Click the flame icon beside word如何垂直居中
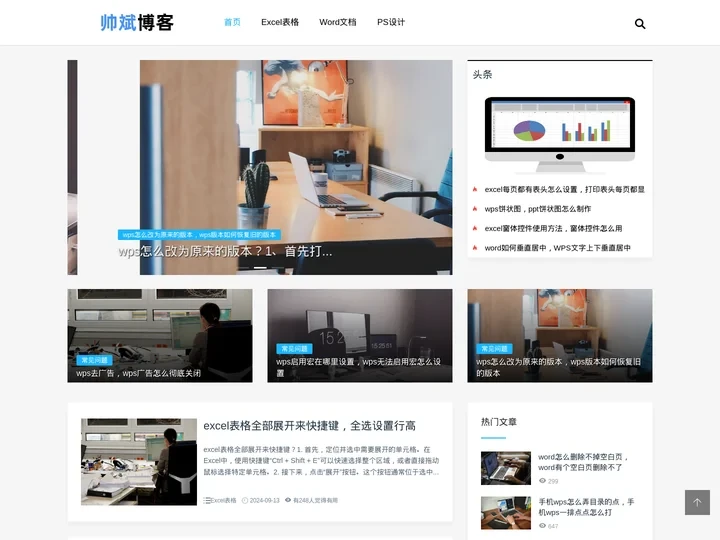 pos(475,248)
